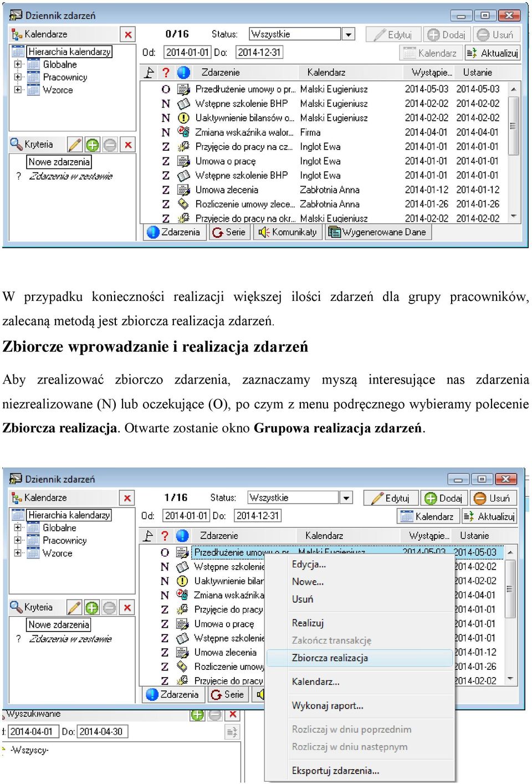Choose Edycja... from the context menu

360,565
